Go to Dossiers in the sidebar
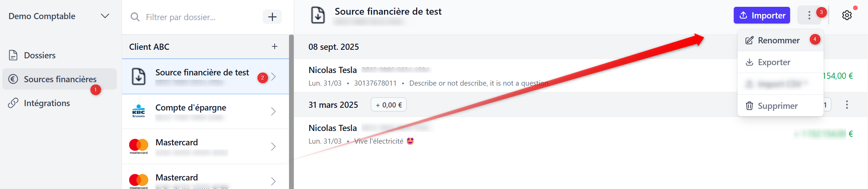The height and width of the screenshot is (189, 868). (x=40, y=55)
